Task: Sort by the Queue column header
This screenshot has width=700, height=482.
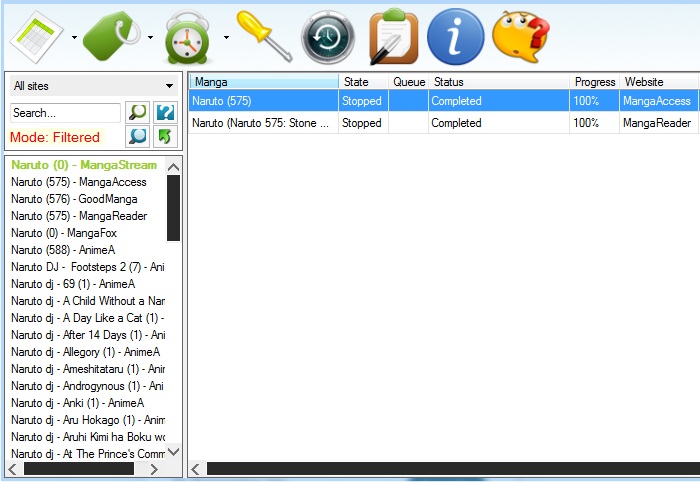Action: point(408,82)
